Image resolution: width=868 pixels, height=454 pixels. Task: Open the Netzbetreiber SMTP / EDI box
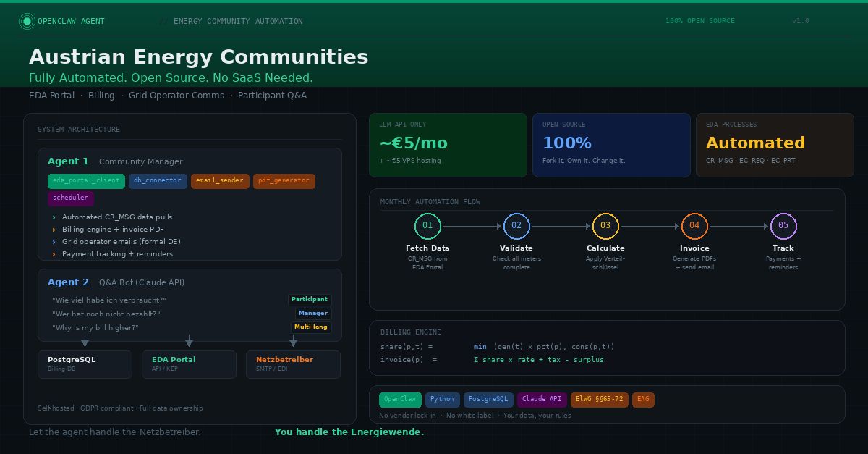[293, 364]
